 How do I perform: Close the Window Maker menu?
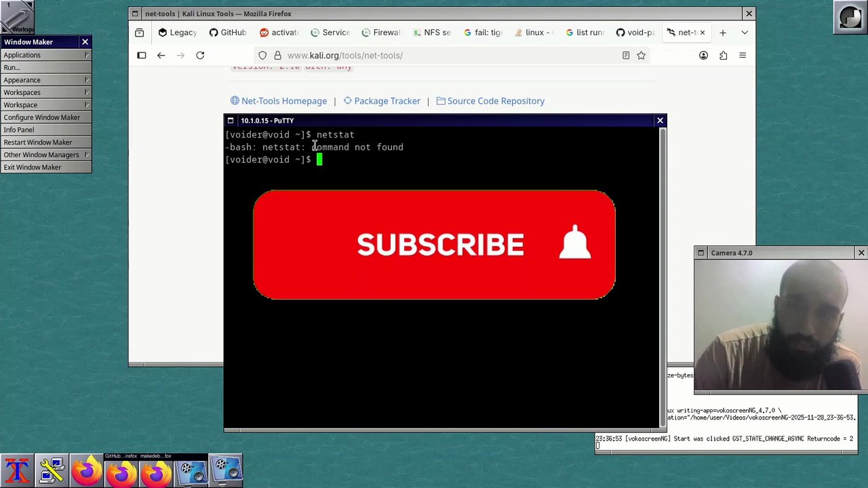[x=85, y=42]
